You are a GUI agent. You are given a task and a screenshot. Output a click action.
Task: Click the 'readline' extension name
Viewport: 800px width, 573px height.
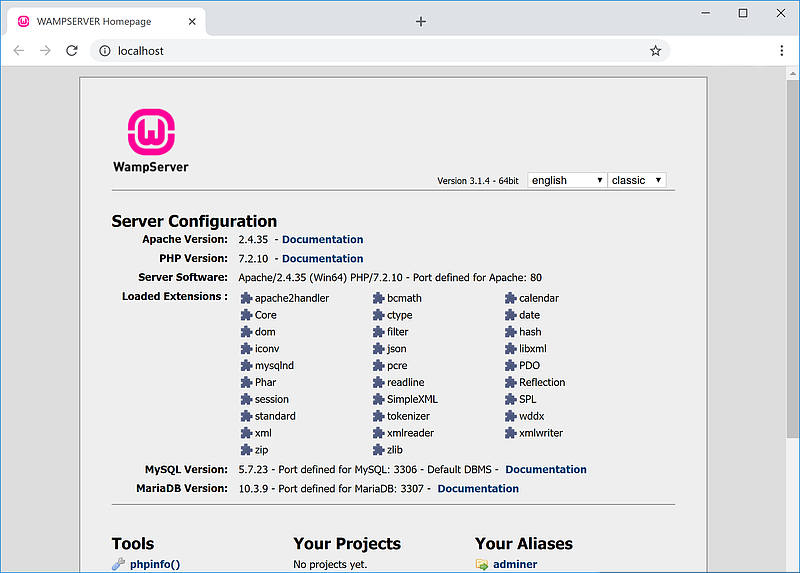click(x=406, y=382)
